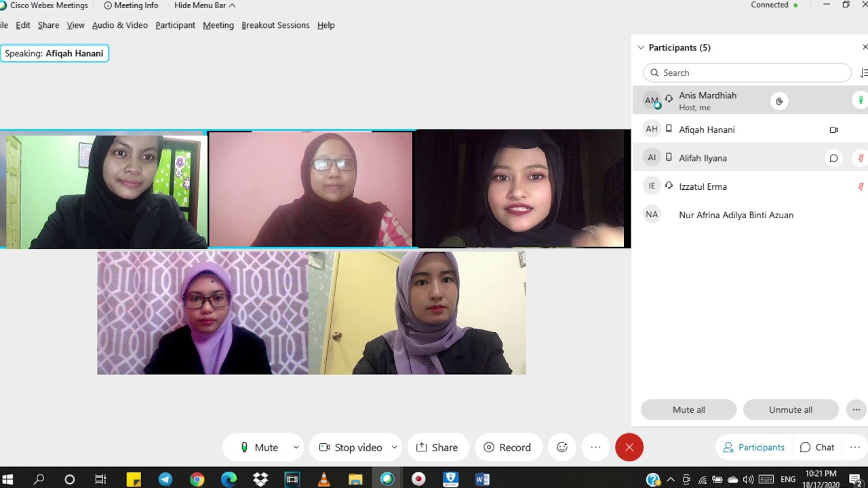Start recording with the Record button
Screen dimensions: 868x488
507,447
